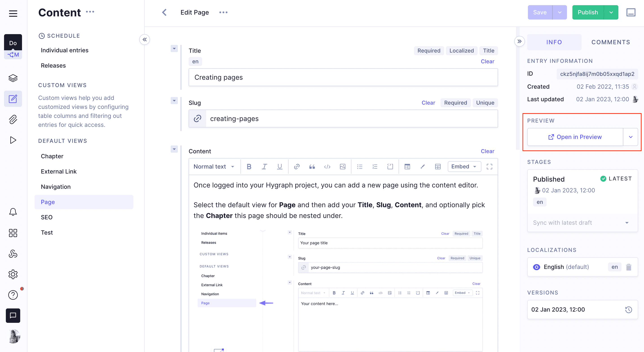The image size is (644, 352).
Task: Open notifications via the bell icon
Action: tap(13, 212)
